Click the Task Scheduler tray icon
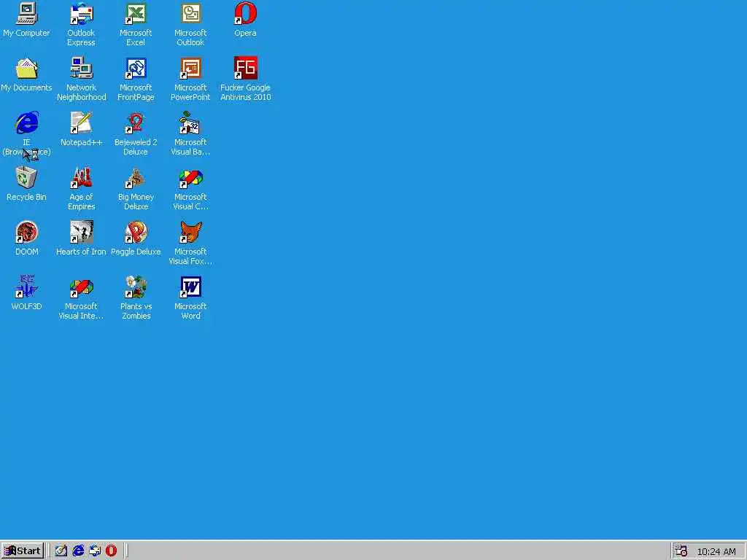Viewport: 747px width, 560px height. pyautogui.click(x=681, y=551)
